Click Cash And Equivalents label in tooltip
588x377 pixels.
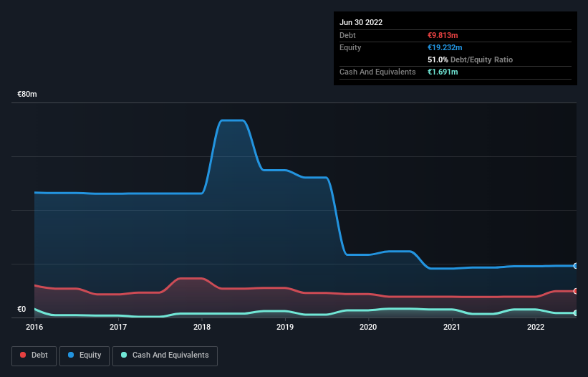coord(377,72)
